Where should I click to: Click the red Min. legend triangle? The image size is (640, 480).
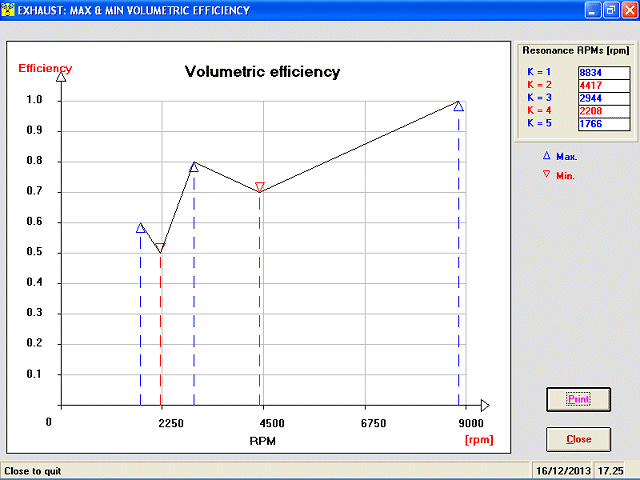point(547,174)
